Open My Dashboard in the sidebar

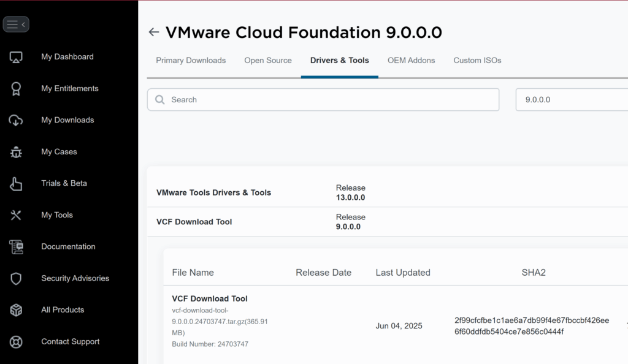[67, 57]
